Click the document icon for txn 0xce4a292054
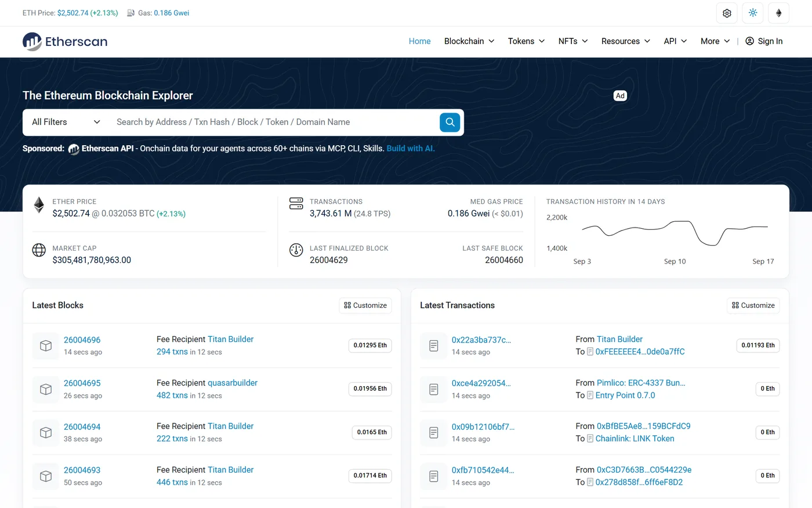The image size is (812, 508). tap(434, 389)
